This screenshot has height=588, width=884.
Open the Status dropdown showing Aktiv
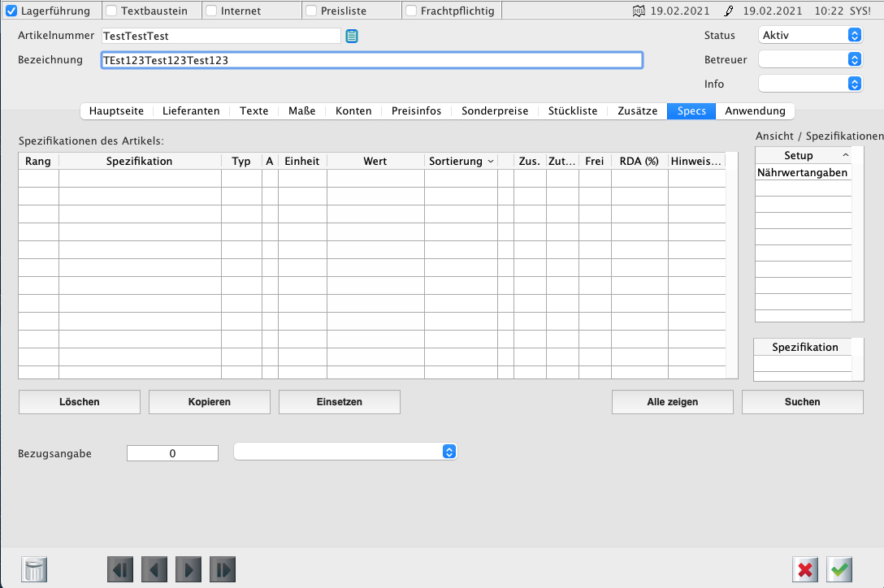pyautogui.click(x=809, y=35)
